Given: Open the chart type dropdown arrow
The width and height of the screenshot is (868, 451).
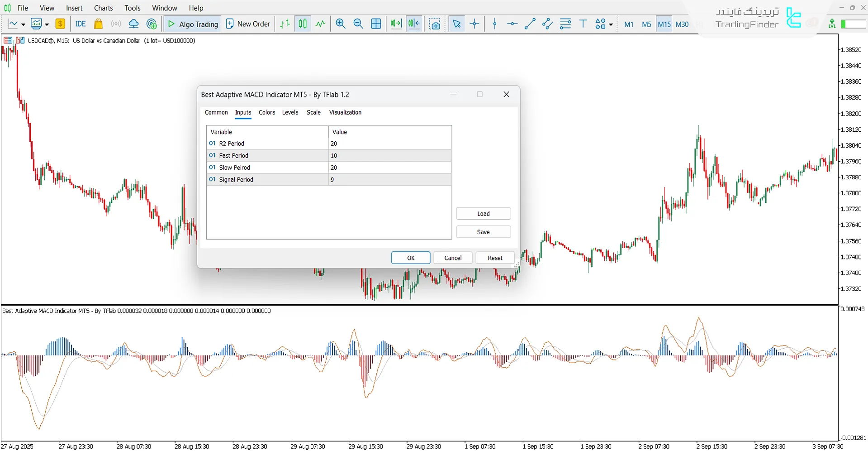Looking at the screenshot, I should [23, 24].
